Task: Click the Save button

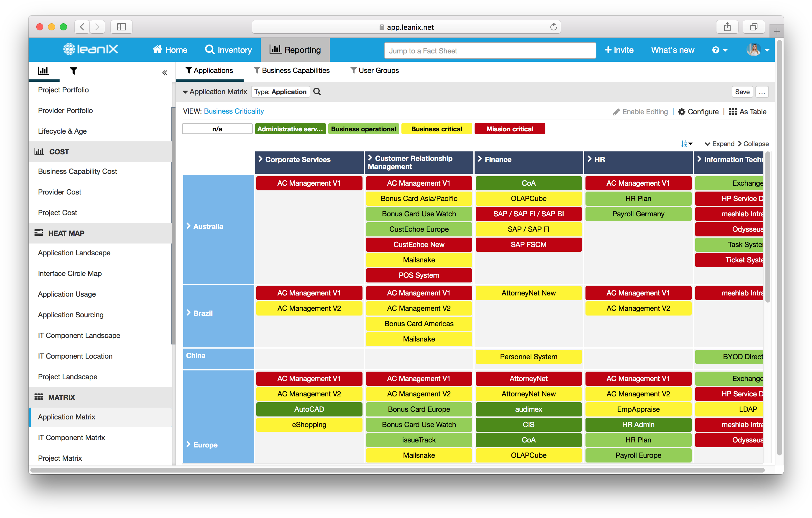Action: (x=742, y=91)
